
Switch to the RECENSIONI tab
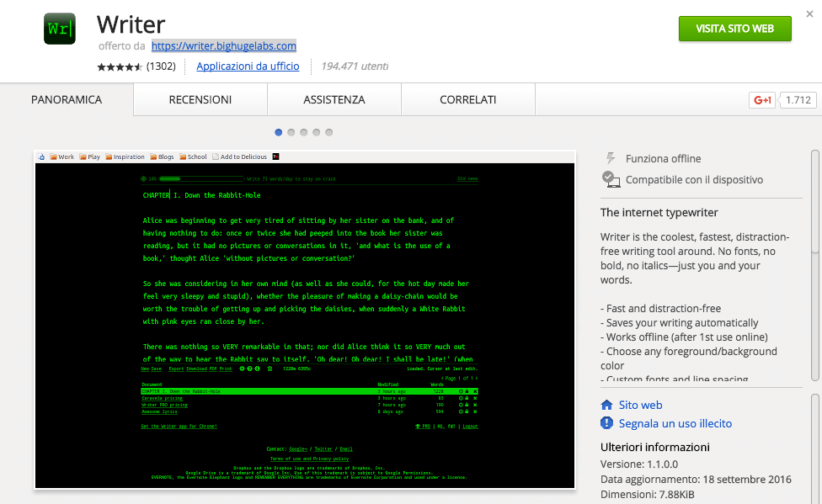[x=200, y=99]
